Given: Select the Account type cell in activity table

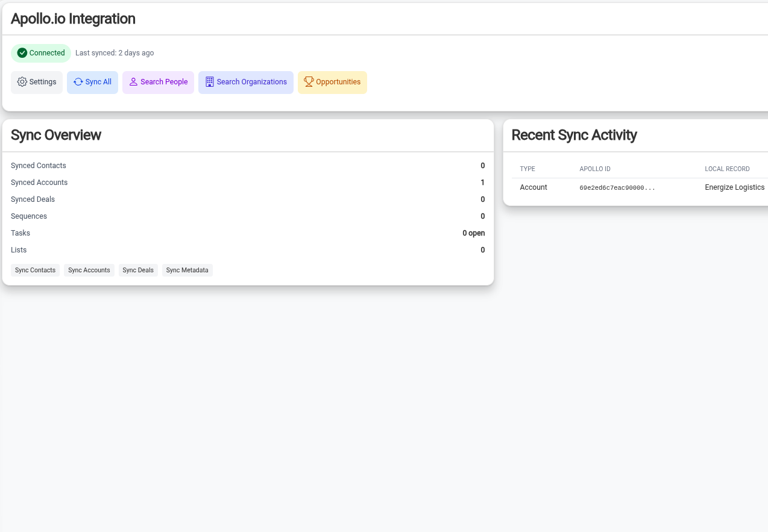Looking at the screenshot, I should [x=534, y=187].
